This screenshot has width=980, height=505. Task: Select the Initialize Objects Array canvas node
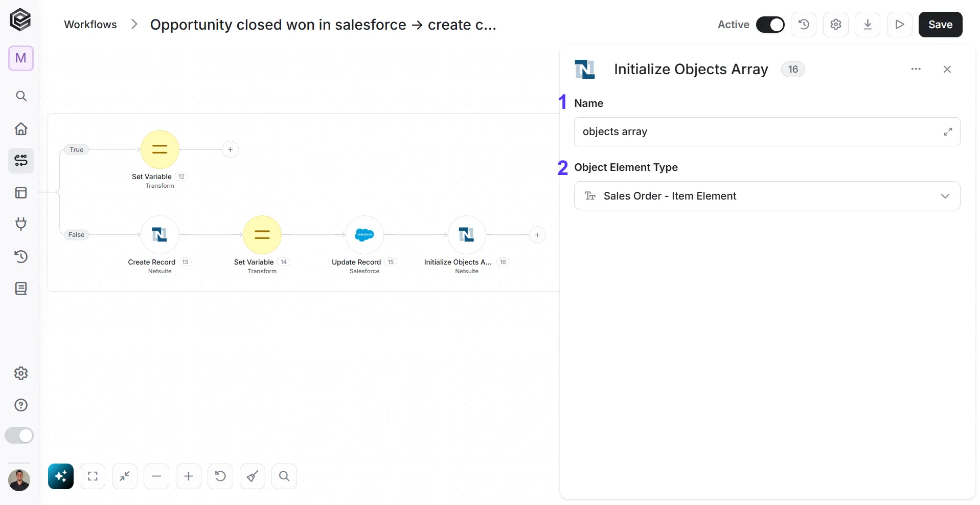coord(467,235)
